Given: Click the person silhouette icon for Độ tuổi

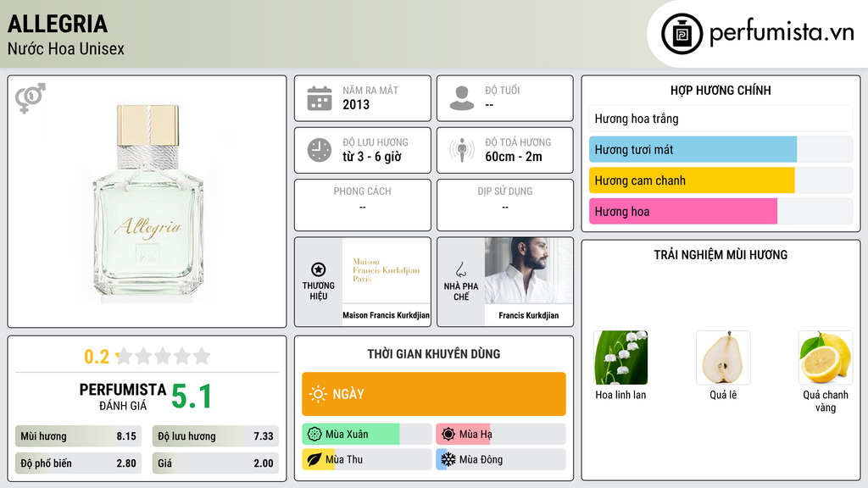Looking at the screenshot, I should click(x=462, y=98).
